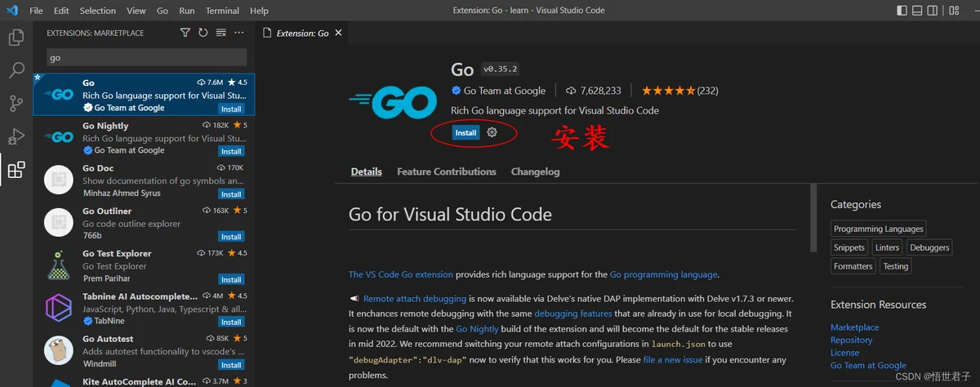Image resolution: width=980 pixels, height=387 pixels.
Task: Install the Go Outliner extension
Action: click(x=231, y=237)
